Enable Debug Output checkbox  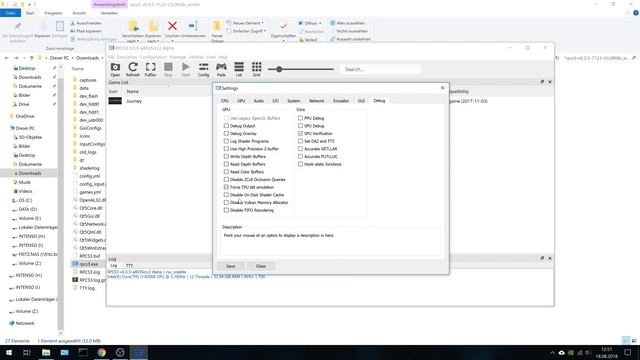tap(226, 126)
